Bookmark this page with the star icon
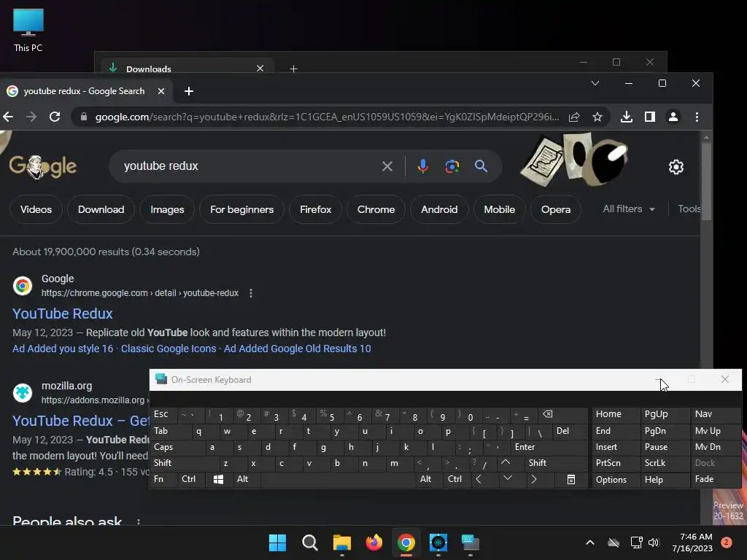The image size is (747, 560). coord(597,117)
